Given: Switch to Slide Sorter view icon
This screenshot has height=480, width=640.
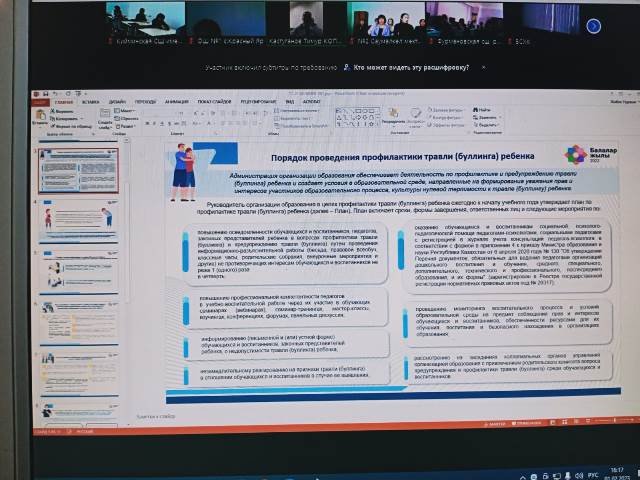Looking at the screenshot, I should point(564,422).
